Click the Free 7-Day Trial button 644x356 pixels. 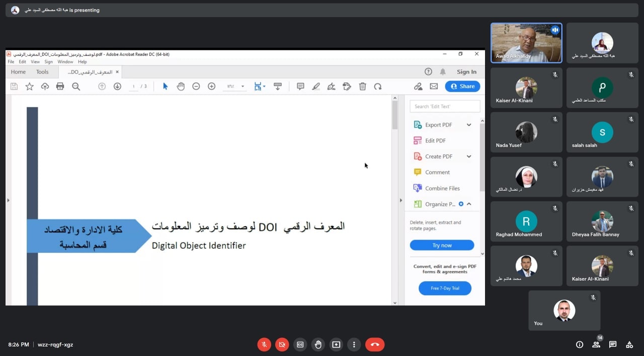[x=445, y=288]
